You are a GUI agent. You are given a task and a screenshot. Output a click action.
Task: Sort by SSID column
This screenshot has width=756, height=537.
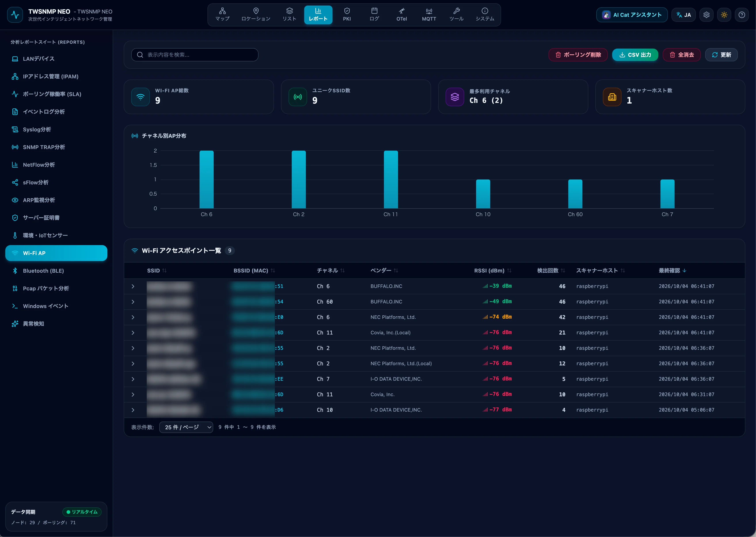pos(157,270)
